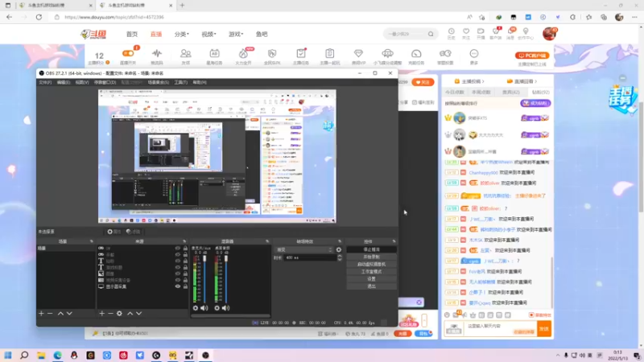
Task: Open the 编辑(E) menu in OBS
Action: [64, 83]
